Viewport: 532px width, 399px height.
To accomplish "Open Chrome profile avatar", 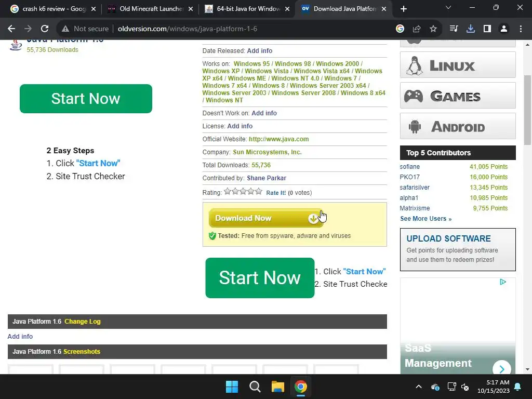I will 504,29.
